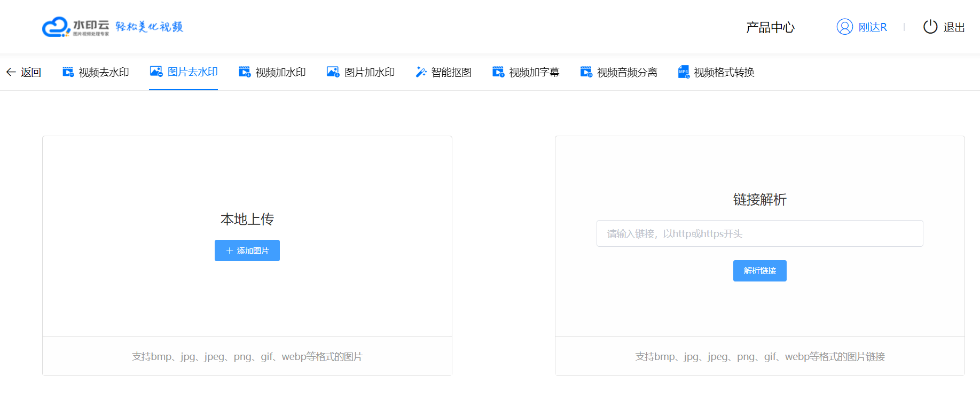Click the 水印云 cloud logo

[56, 27]
